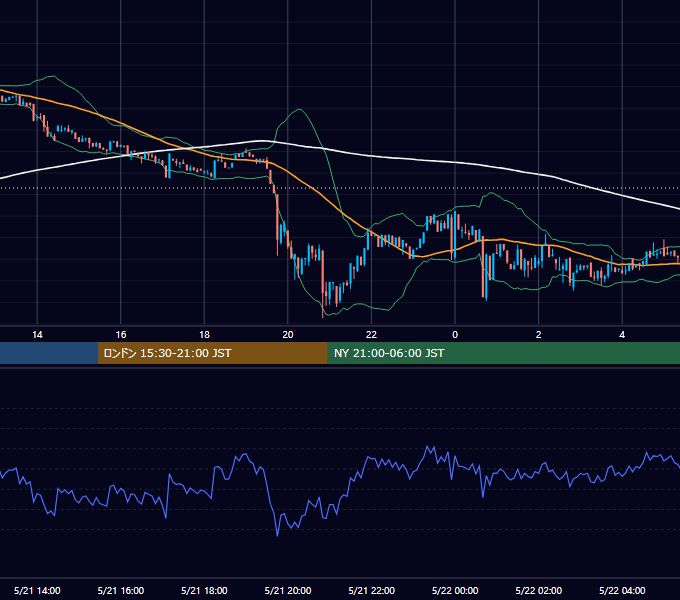Click the 5/21 16:00 date label
This screenshot has height=600, width=680.
pos(121,590)
